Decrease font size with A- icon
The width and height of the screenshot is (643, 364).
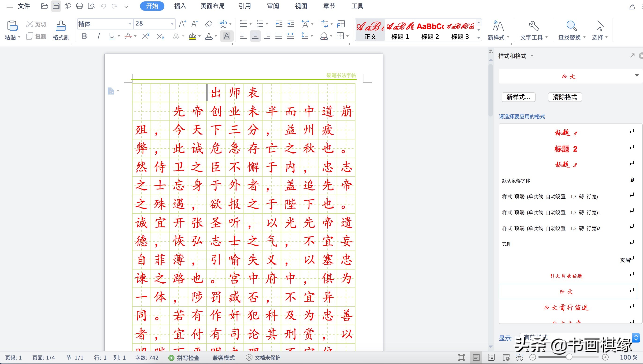tap(195, 24)
